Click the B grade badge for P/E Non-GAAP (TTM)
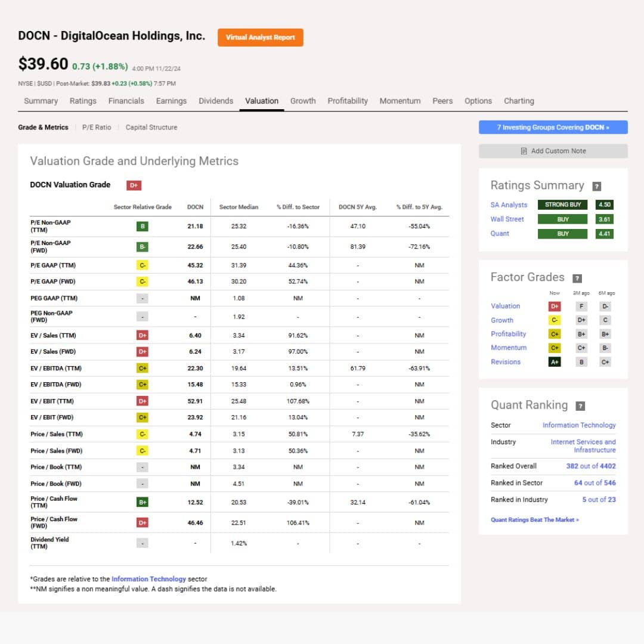Screen dimensions: 644x644 pyautogui.click(x=143, y=227)
